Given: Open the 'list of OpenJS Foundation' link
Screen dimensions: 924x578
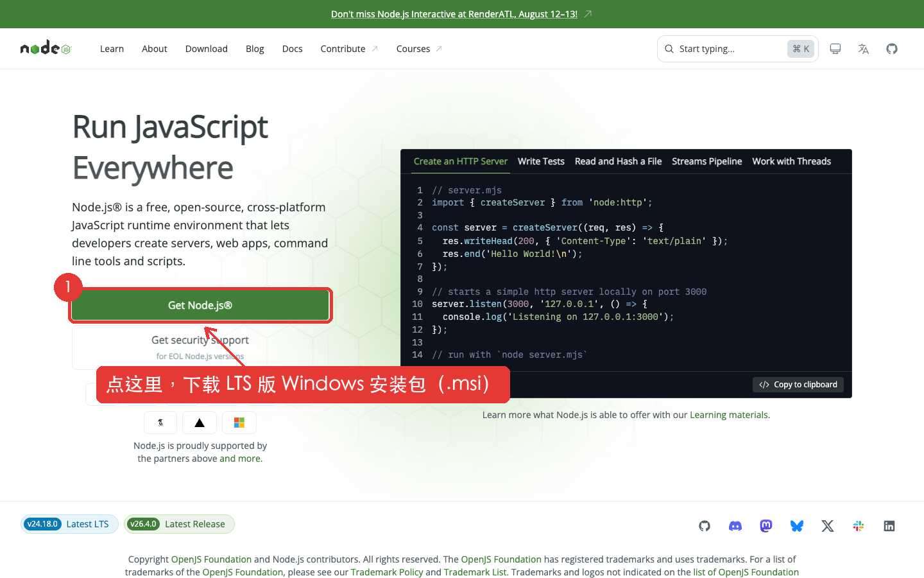Looking at the screenshot, I should (746, 572).
